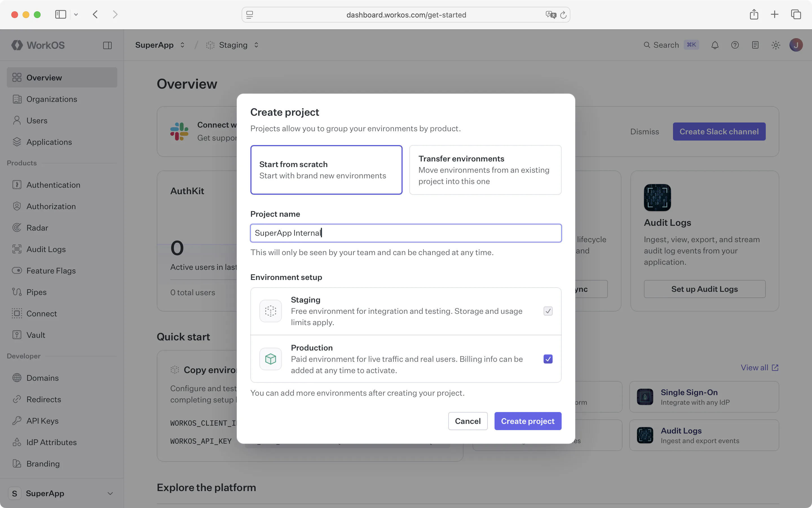Open Redirects in sidebar
The image size is (812, 508).
click(62, 399)
